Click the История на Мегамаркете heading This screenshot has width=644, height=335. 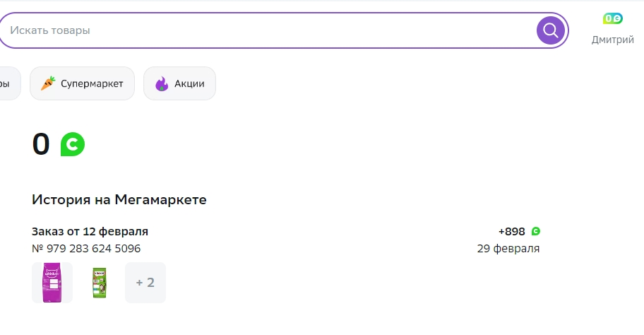coord(119,200)
